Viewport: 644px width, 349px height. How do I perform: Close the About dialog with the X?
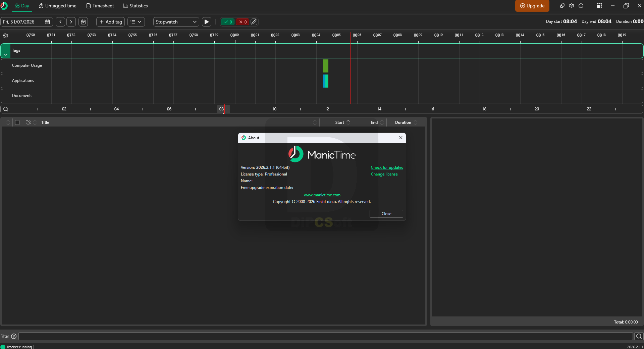tap(401, 138)
